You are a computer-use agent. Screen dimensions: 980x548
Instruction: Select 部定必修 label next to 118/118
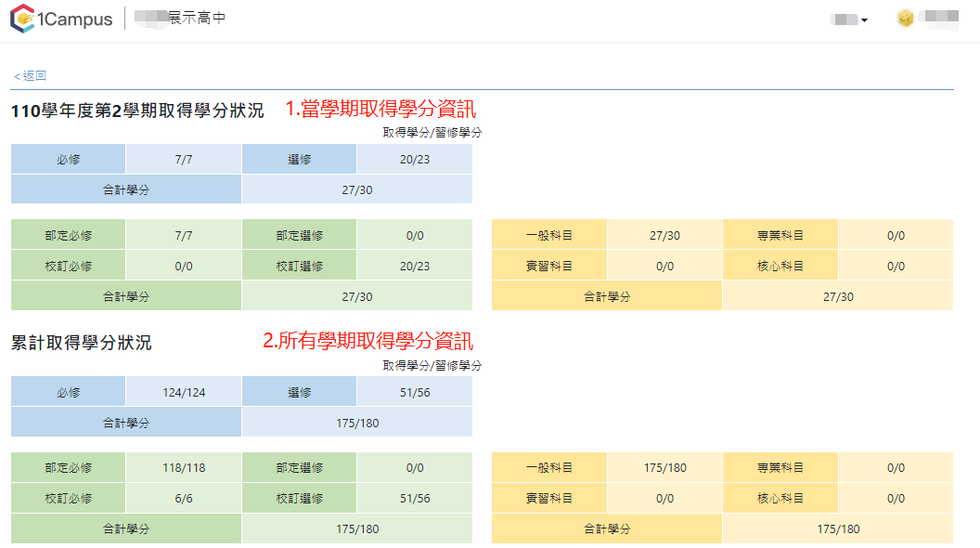click(68, 468)
